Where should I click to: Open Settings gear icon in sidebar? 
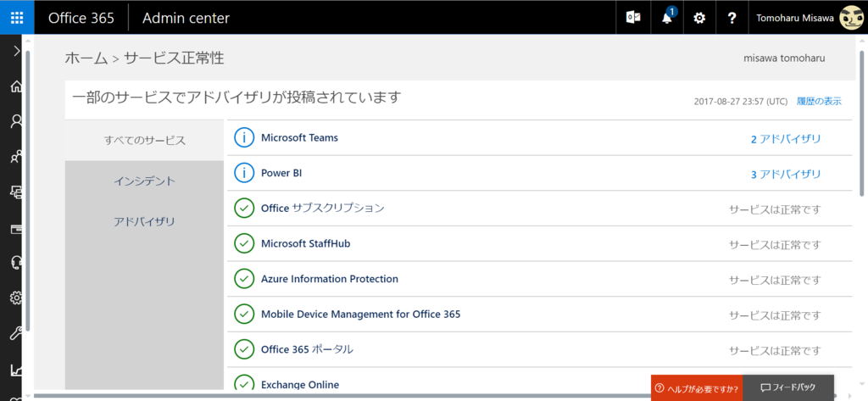click(17, 298)
